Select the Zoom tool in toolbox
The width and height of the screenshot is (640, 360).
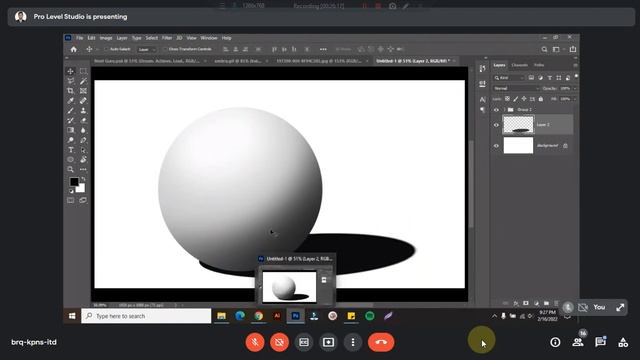pyautogui.click(x=71, y=169)
